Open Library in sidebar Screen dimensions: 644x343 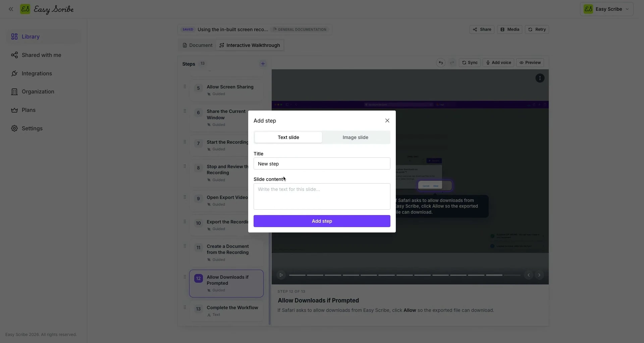coord(44,37)
